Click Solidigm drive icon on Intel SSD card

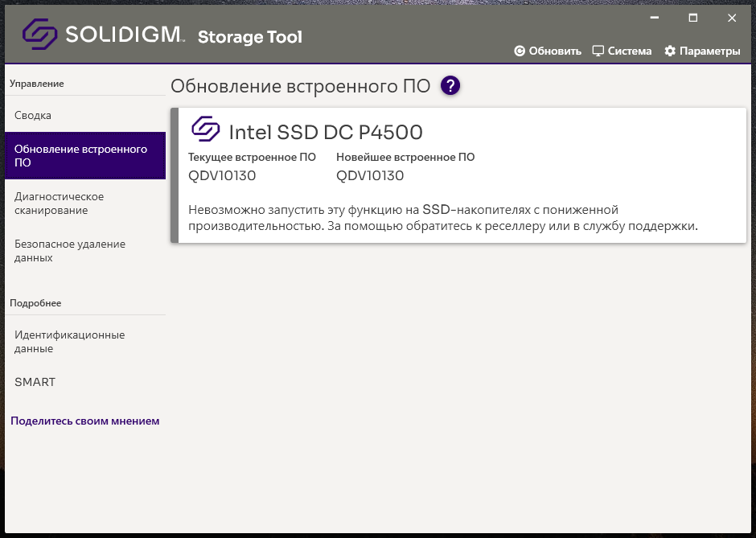pyautogui.click(x=206, y=129)
